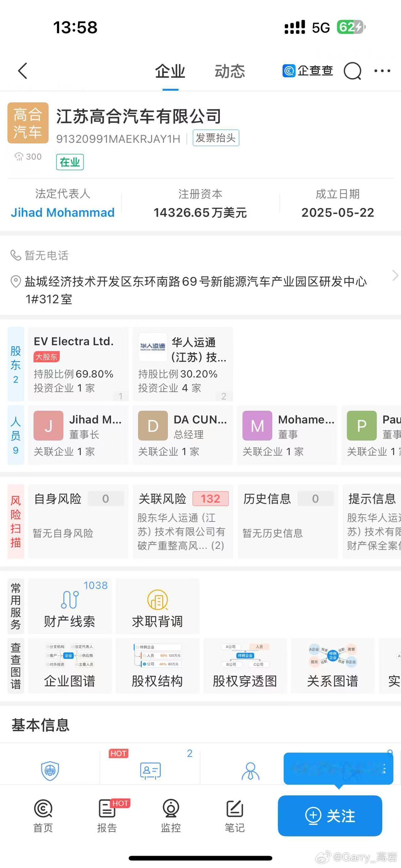This screenshot has width=401, height=868.
Task: Open 笔记 in bottom navigation
Action: click(235, 815)
